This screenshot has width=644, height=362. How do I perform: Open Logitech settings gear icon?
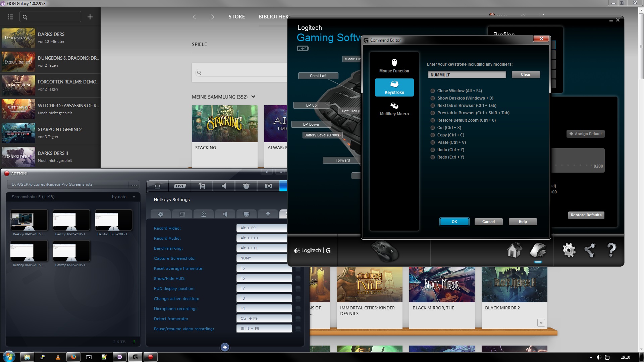pos(569,250)
